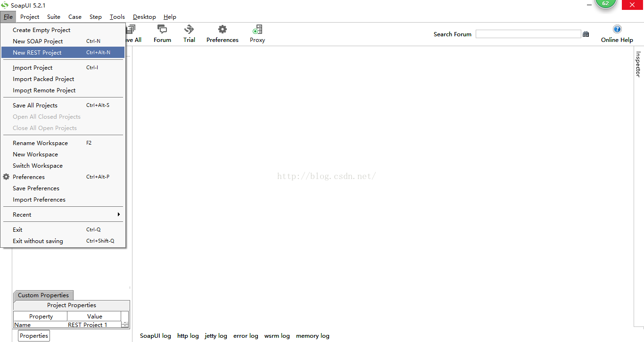Select New REST Project entry
This screenshot has height=342, width=644.
click(63, 52)
